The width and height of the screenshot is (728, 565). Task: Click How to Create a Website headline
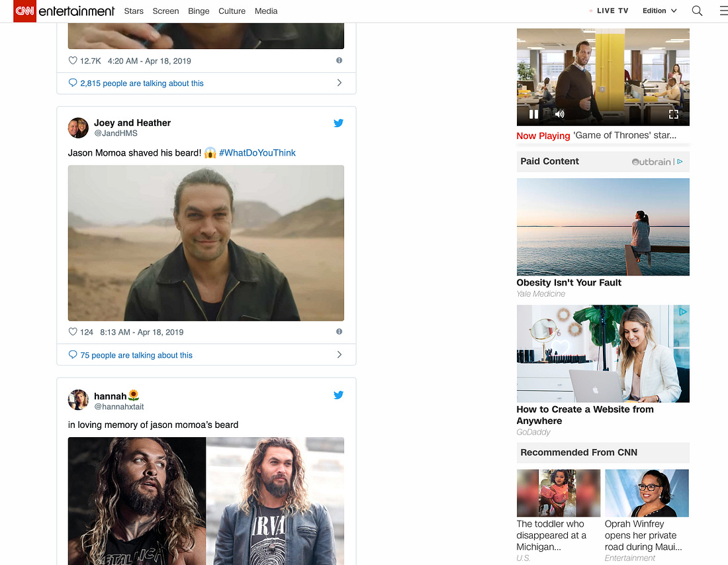(x=585, y=415)
